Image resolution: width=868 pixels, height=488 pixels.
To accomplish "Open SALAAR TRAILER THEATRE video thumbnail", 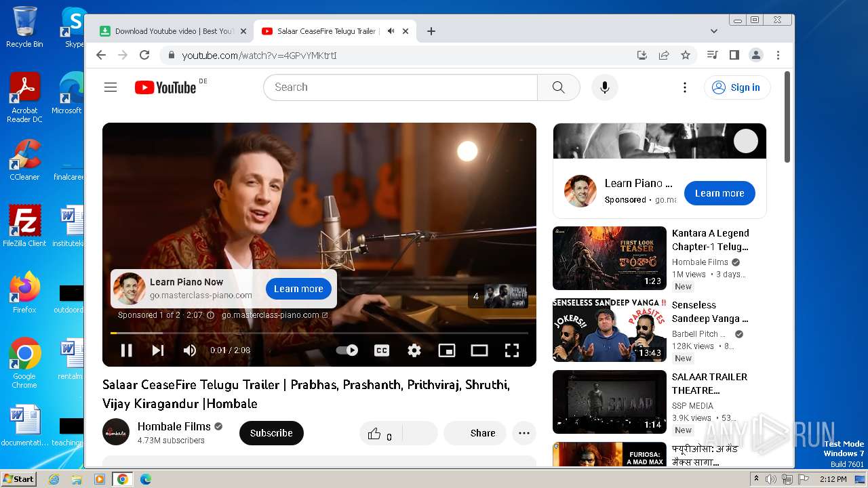I will coord(610,402).
